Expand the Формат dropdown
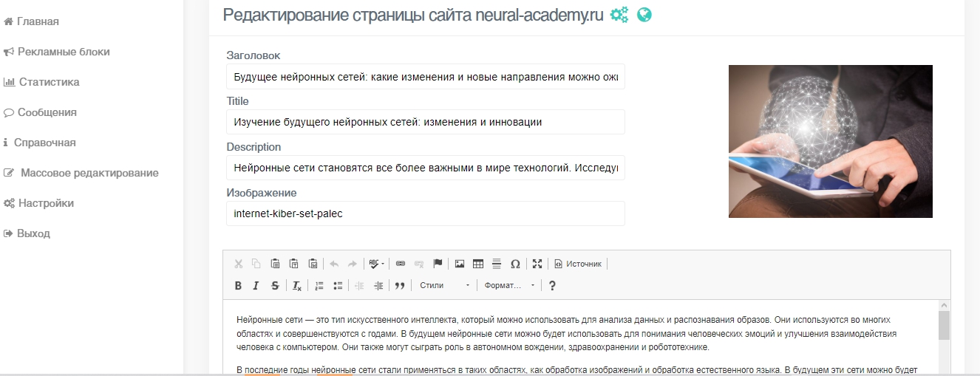The height and width of the screenshot is (376, 980). [x=509, y=286]
